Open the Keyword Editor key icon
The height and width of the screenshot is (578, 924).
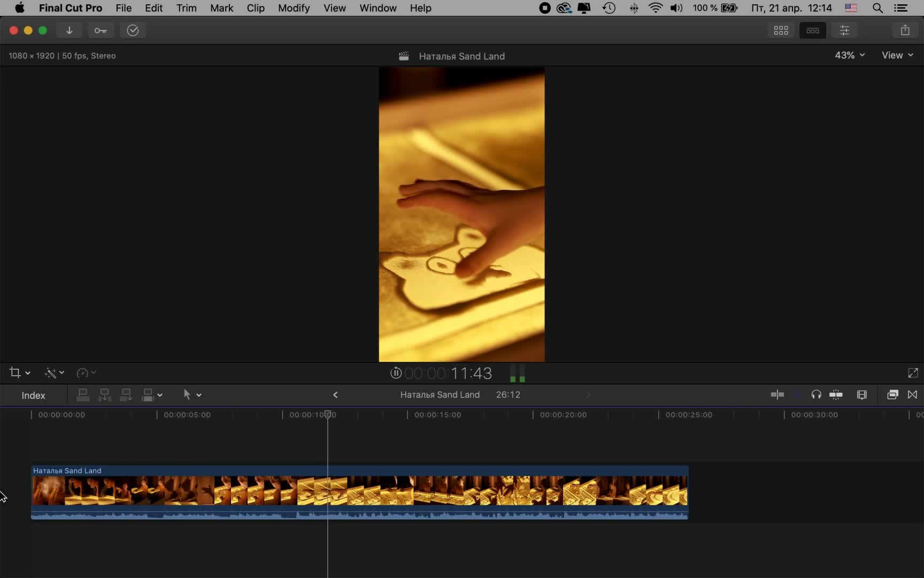(x=101, y=31)
